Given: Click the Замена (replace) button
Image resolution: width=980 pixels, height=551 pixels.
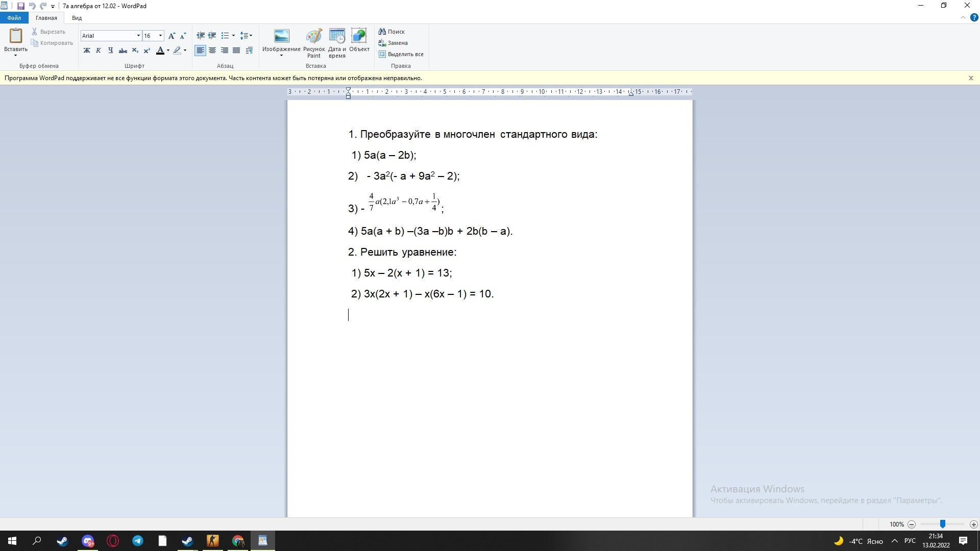Looking at the screenshot, I should [x=393, y=43].
